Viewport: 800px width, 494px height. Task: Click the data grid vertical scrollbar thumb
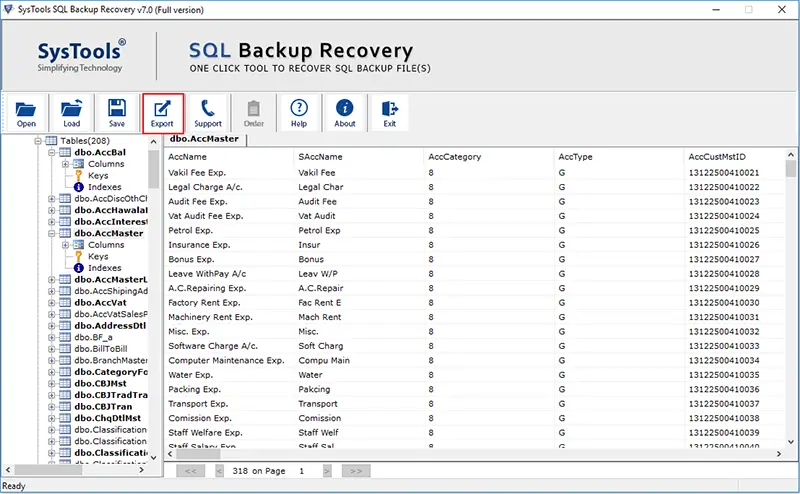tap(790, 168)
